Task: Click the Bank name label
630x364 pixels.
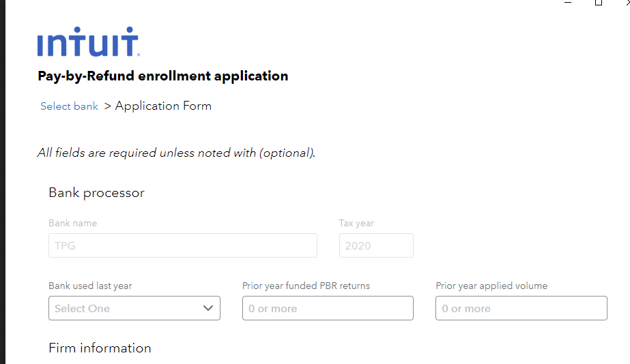Action: (72, 223)
